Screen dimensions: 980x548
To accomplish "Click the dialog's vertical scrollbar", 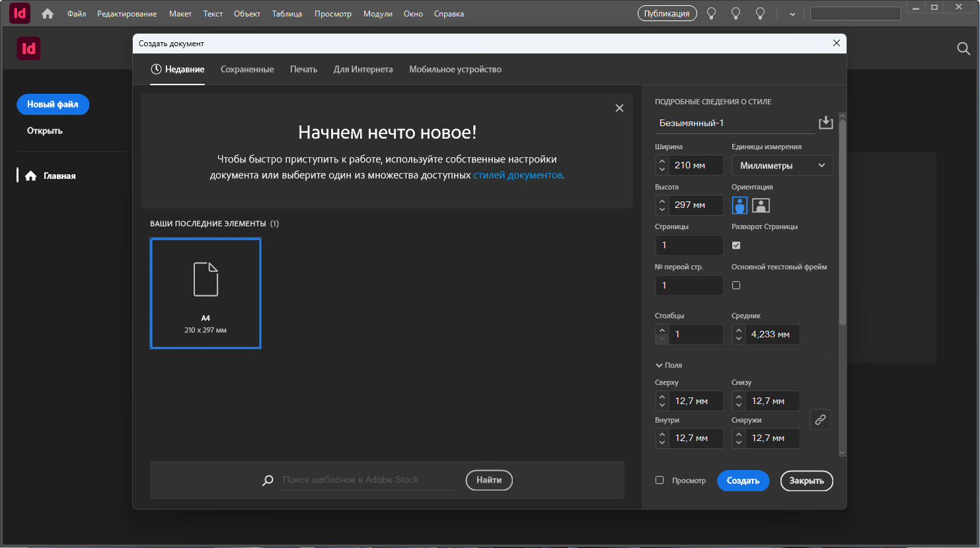I will (842, 222).
